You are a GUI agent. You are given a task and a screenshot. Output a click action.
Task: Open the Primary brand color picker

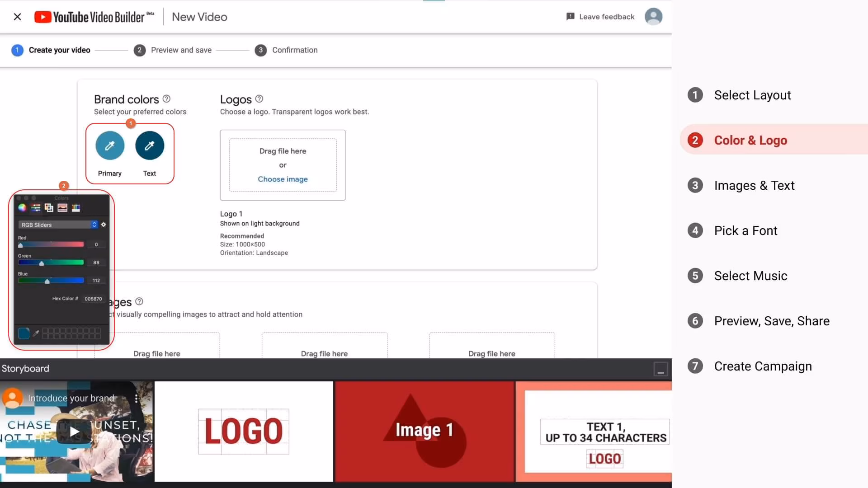(x=110, y=145)
